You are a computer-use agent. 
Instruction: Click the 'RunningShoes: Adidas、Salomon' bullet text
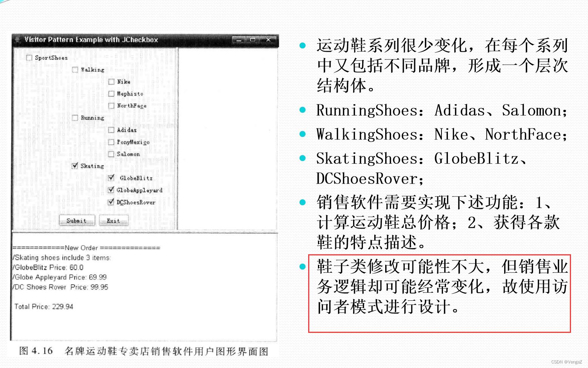(x=442, y=110)
